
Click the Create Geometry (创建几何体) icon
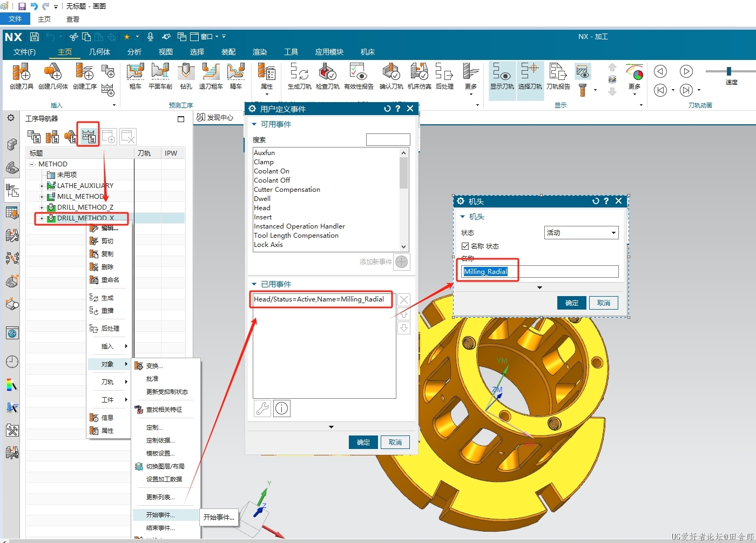tap(53, 76)
